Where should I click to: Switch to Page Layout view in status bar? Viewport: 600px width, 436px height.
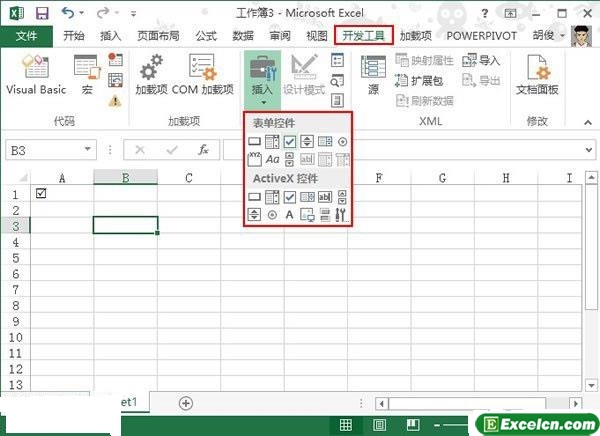(380, 425)
